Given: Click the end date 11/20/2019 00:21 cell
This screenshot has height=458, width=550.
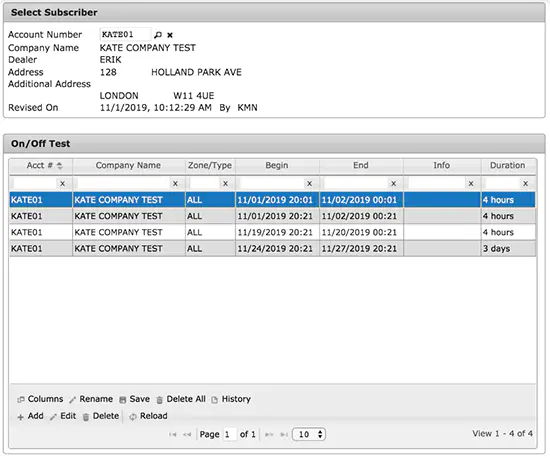Looking at the screenshot, I should pyautogui.click(x=361, y=232).
